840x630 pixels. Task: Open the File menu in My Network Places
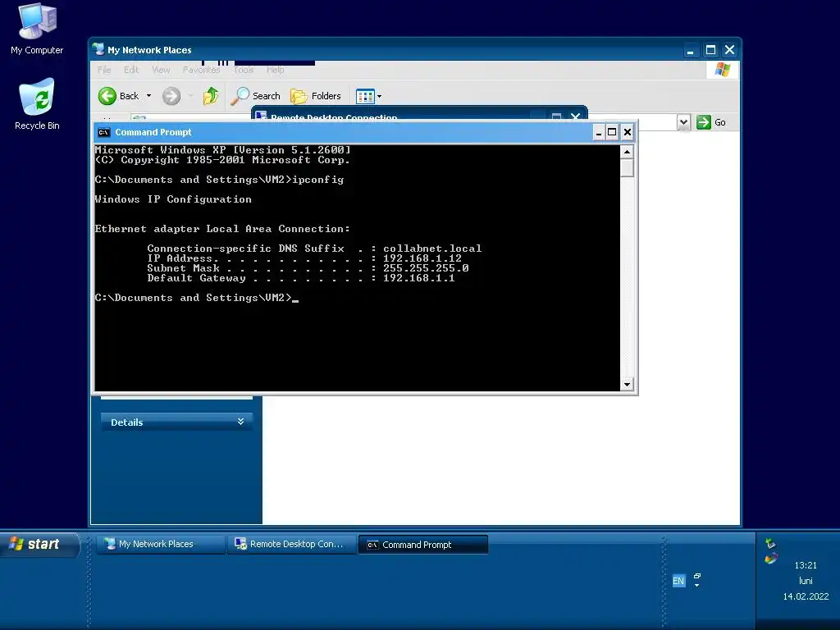(104, 70)
